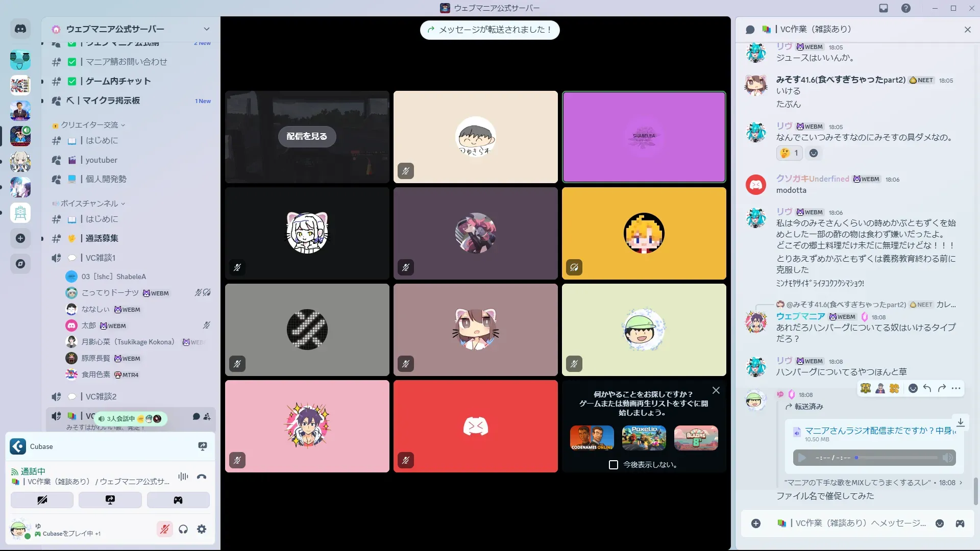Download the forwarded audio file
This screenshot has width=980, height=551.
pyautogui.click(x=960, y=422)
